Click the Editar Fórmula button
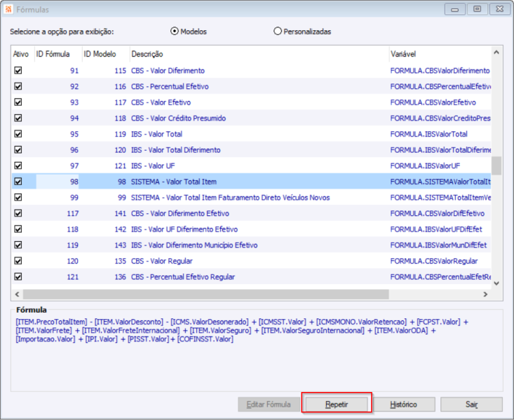Image resolution: width=514 pixels, height=420 pixels. click(269, 405)
